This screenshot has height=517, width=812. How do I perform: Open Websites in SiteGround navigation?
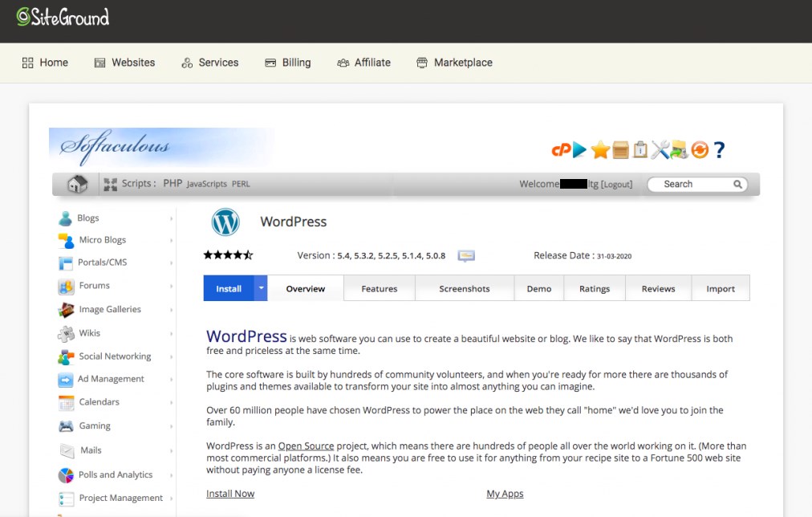click(x=125, y=63)
